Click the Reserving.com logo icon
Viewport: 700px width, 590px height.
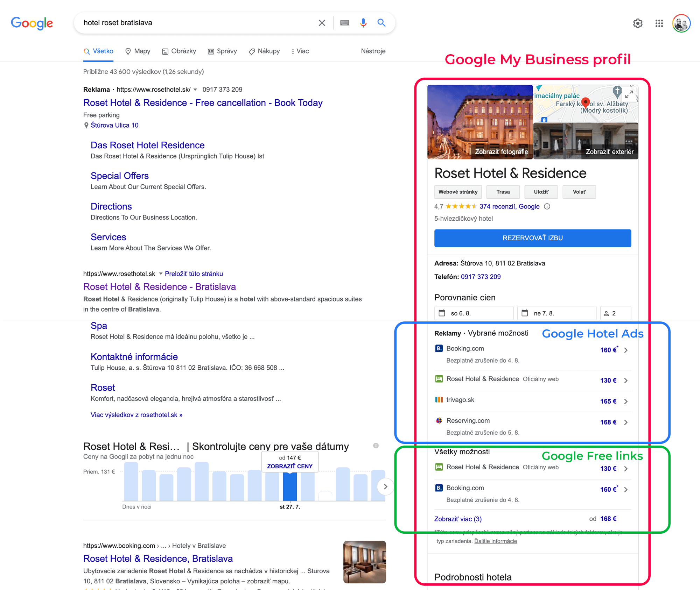pos(439,421)
